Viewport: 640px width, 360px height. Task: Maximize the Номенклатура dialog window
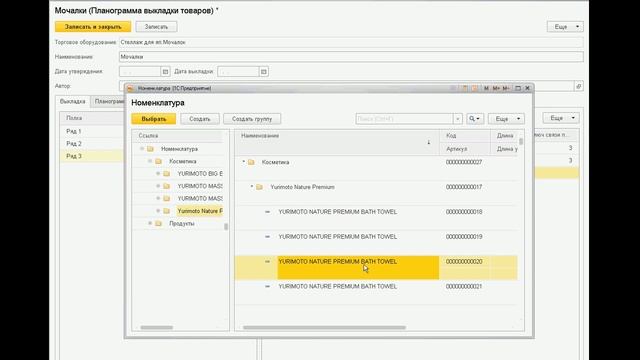click(518, 88)
